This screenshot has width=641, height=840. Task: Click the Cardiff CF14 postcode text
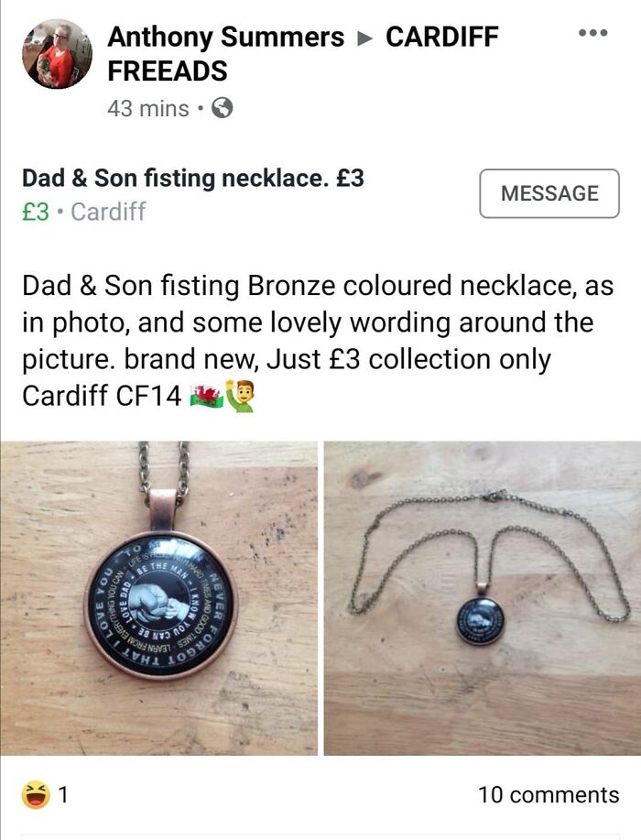(x=102, y=397)
